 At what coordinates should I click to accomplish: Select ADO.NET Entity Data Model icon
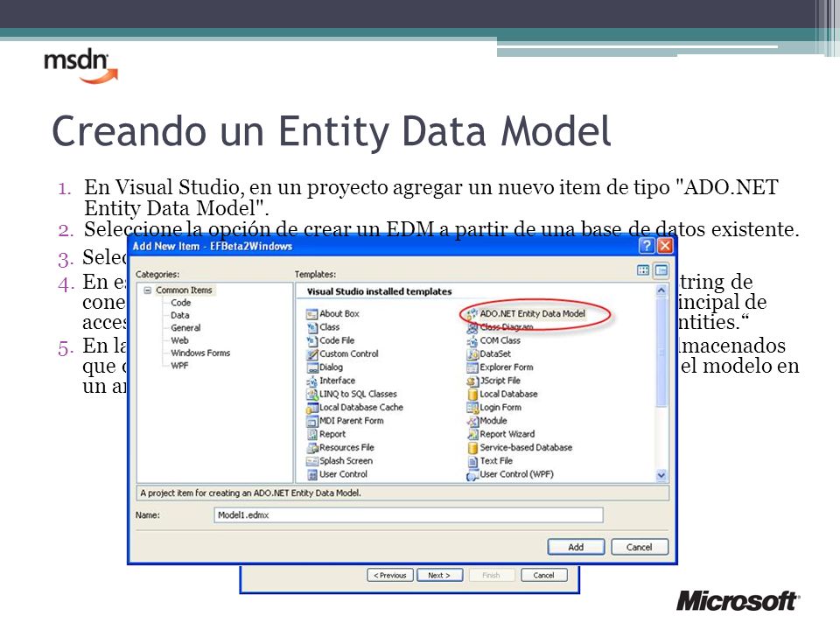[x=472, y=314]
